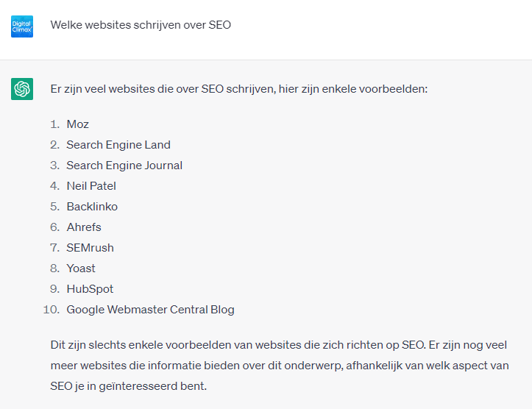Click the SEMrush list item
The height and width of the screenshot is (409, 532).
tap(90, 248)
